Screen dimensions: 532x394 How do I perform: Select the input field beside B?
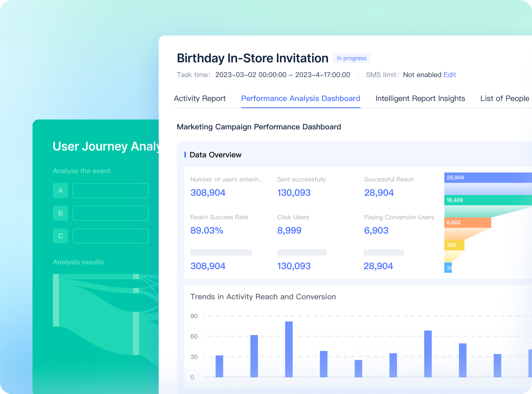(x=111, y=213)
